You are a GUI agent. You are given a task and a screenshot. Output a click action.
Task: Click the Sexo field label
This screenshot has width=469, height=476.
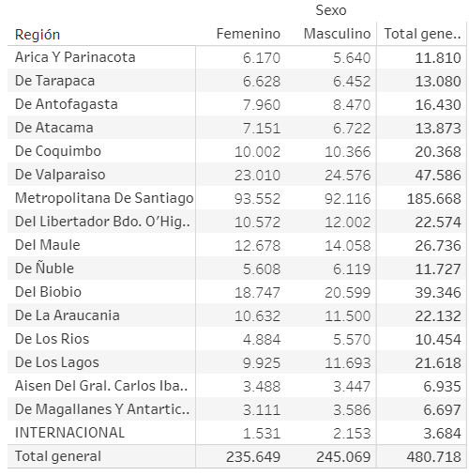pyautogui.click(x=331, y=10)
